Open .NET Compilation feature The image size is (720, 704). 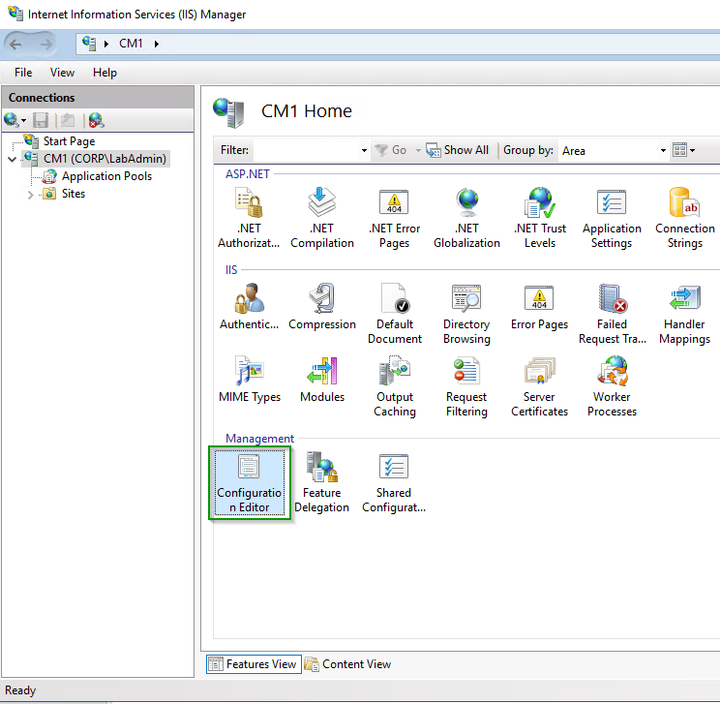(322, 218)
